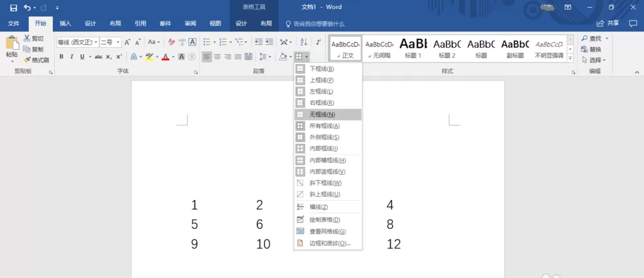Toggle show paragraph marks
The image size is (644, 278).
pyautogui.click(x=318, y=42)
